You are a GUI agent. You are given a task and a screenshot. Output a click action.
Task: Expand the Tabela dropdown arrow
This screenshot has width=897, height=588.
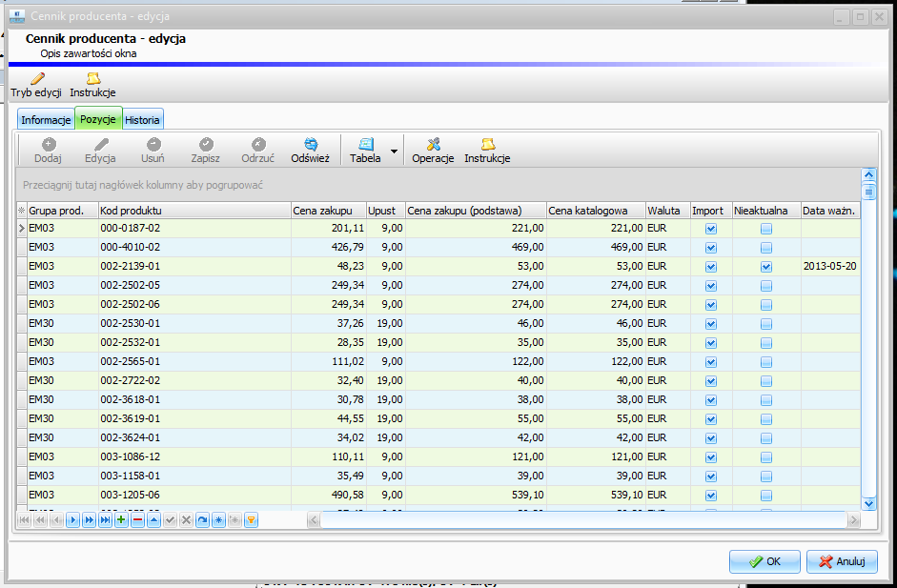point(394,152)
